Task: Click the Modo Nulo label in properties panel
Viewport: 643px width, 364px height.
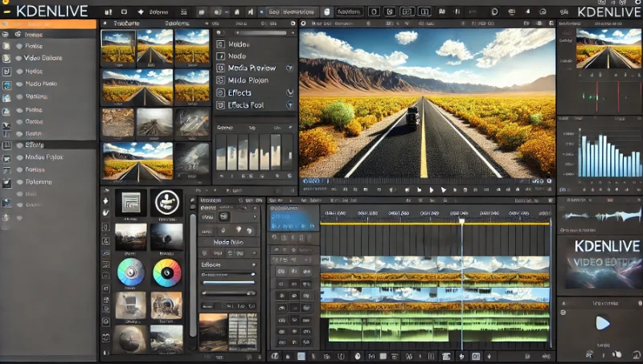Action: coord(228,242)
